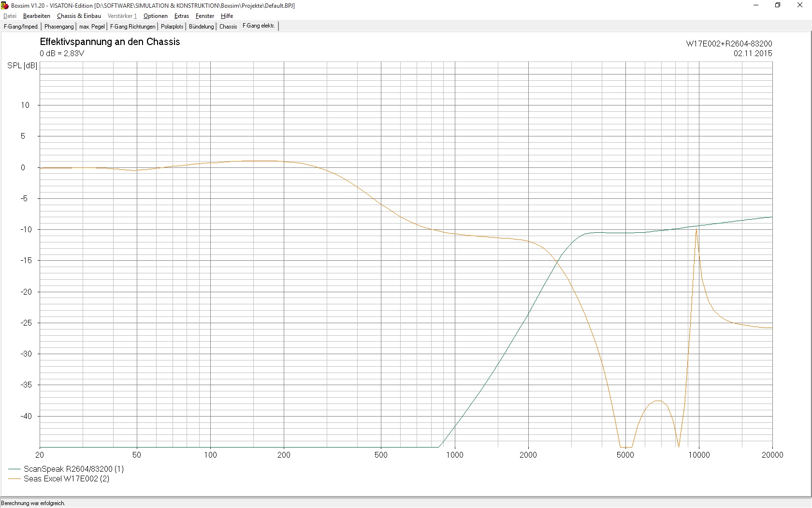
Task: Switch to the F-Gang/Imped. tab
Action: [x=21, y=27]
